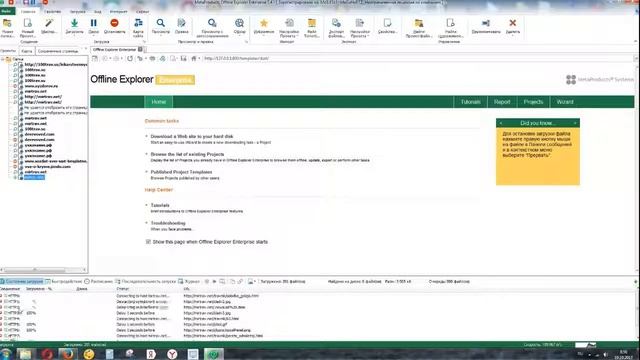Click the Find Contents ribbon icon

(x=451, y=23)
